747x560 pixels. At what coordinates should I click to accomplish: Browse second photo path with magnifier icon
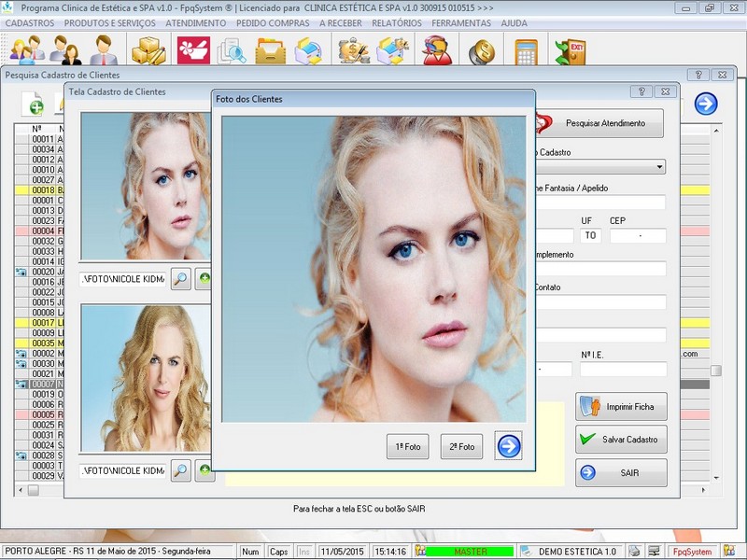click(180, 470)
